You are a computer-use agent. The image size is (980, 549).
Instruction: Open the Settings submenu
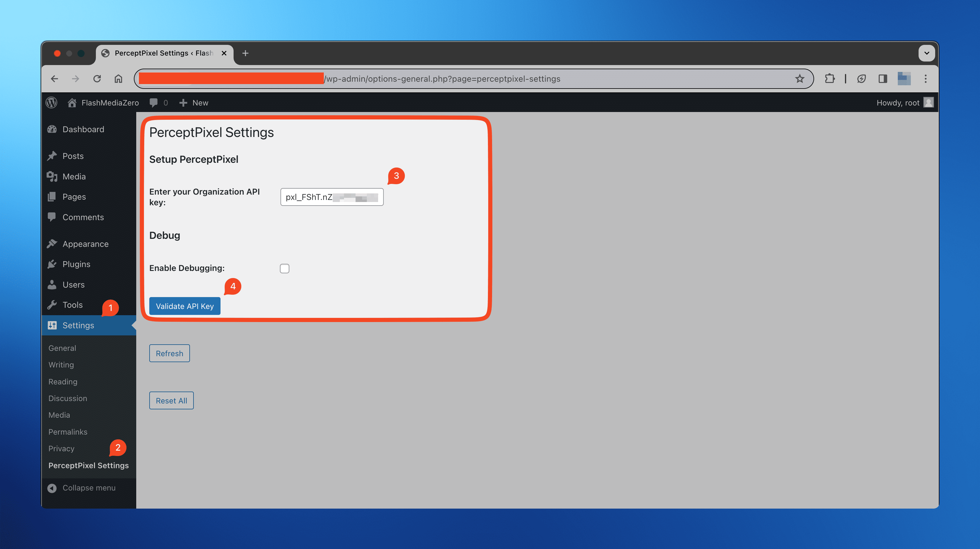(x=78, y=325)
